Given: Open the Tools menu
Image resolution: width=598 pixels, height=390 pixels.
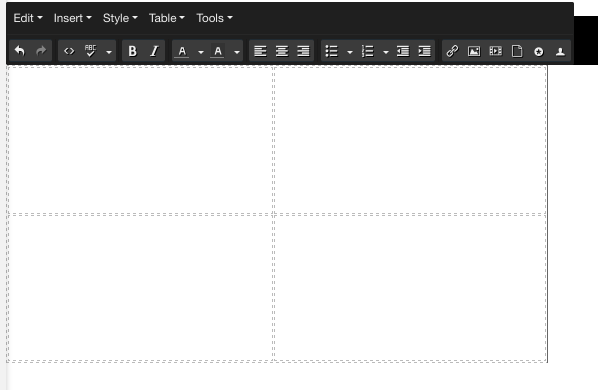Looking at the screenshot, I should 214,18.
